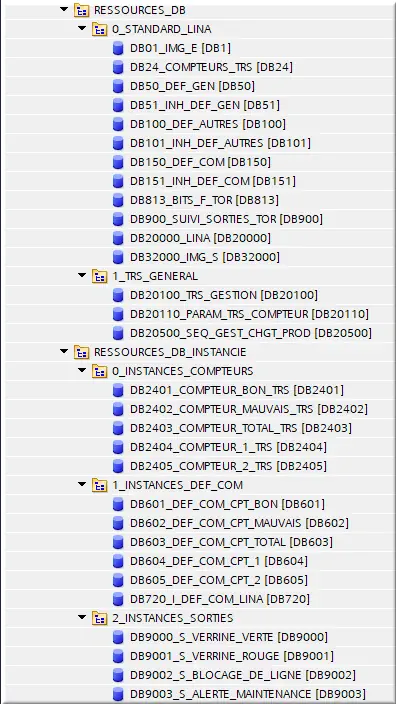Select DB24_COMPTEURS_TRS [DB24] text
The width and height of the screenshot is (396, 704).
[211, 67]
